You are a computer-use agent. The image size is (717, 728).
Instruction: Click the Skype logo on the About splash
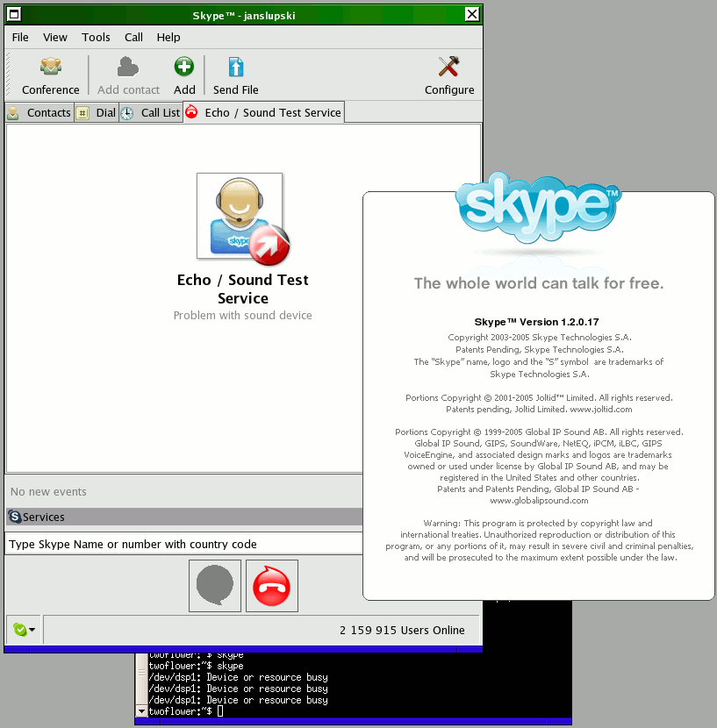click(538, 206)
